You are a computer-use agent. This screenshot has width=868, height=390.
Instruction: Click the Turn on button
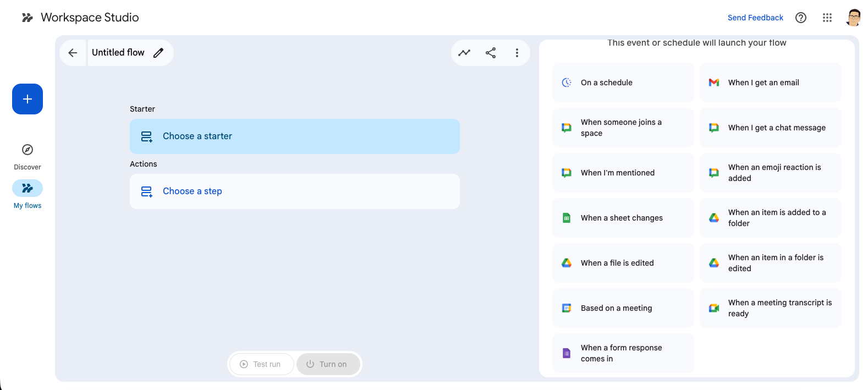coord(328,364)
